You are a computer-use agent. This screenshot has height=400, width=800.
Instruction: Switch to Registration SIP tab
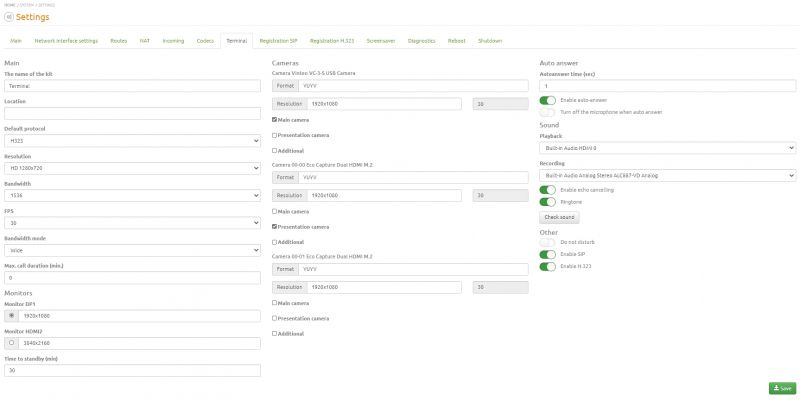pyautogui.click(x=278, y=41)
